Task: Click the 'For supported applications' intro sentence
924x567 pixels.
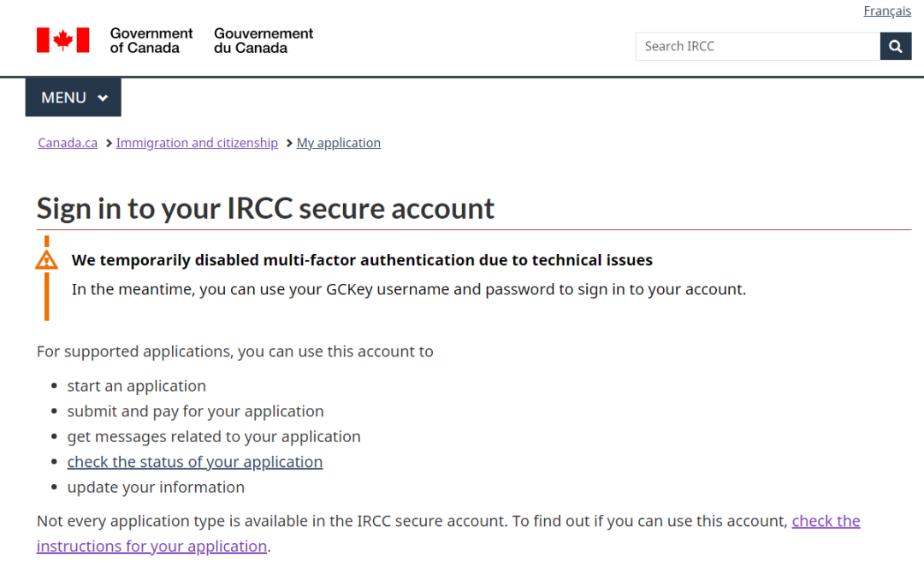Action: [x=235, y=351]
